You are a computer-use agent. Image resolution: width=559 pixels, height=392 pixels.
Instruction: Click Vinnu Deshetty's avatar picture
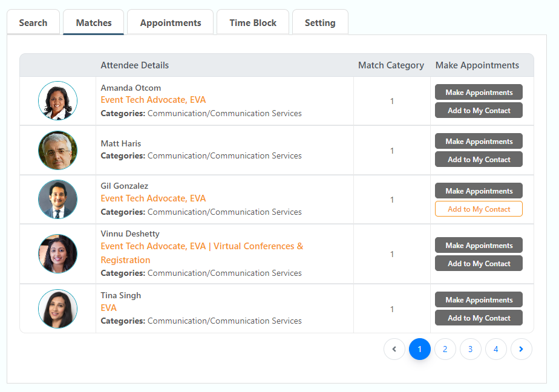point(57,253)
